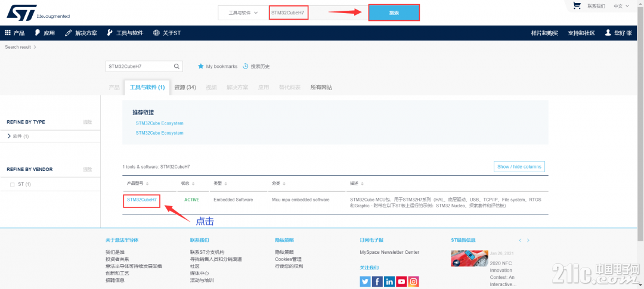Clear the REFINE BY VENDOR filter with 清除
Screen dimensions: 644x289
pyautogui.click(x=88, y=169)
